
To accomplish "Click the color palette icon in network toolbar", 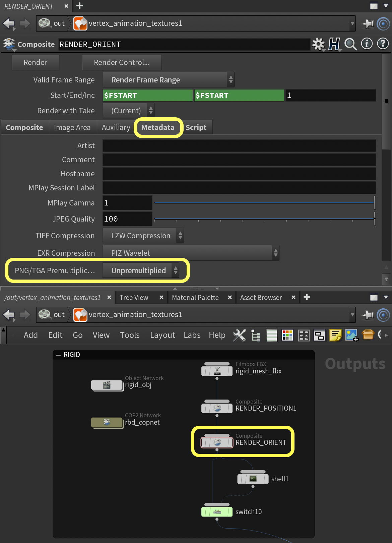I will click(x=287, y=335).
